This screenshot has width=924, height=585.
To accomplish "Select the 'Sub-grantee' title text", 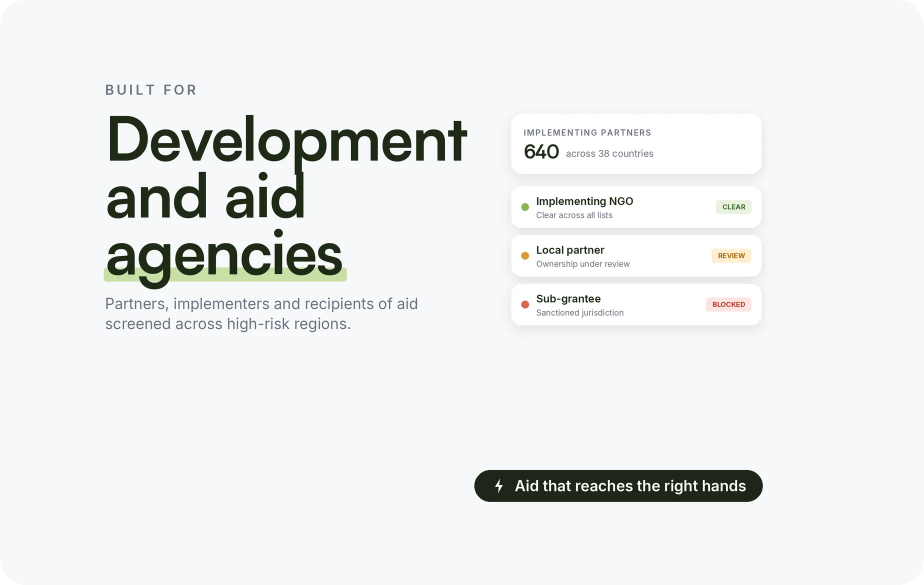I will click(x=568, y=298).
